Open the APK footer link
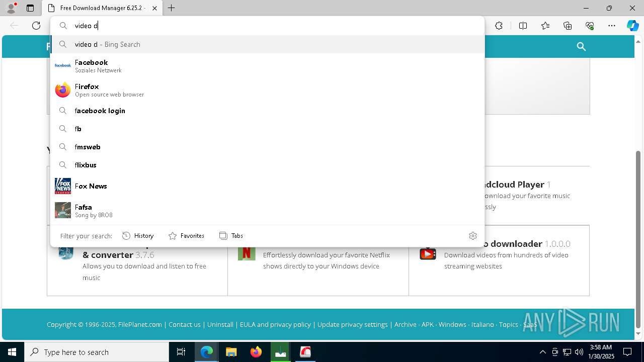Image resolution: width=644 pixels, height=362 pixels. [x=428, y=324]
